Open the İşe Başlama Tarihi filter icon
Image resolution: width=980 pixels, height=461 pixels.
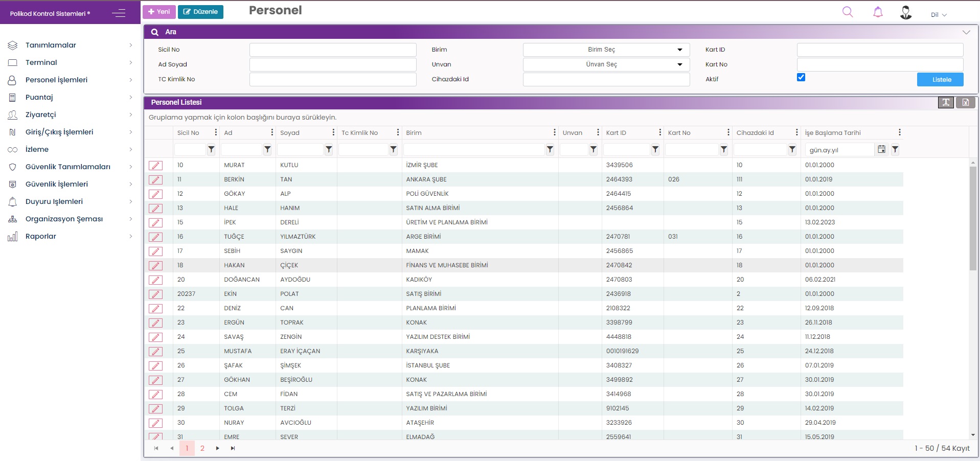pos(895,149)
